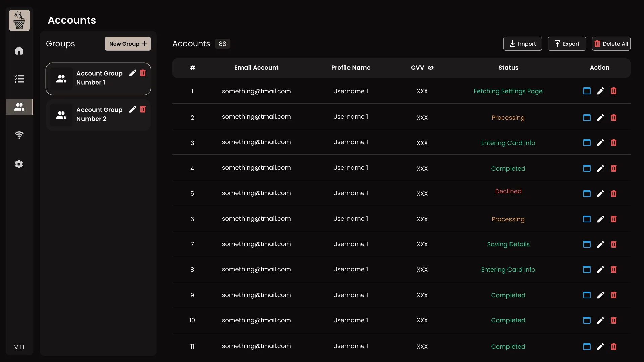Viewport: 644px width, 362px height.
Task: Edit the Declined account in row 5
Action: point(600,194)
